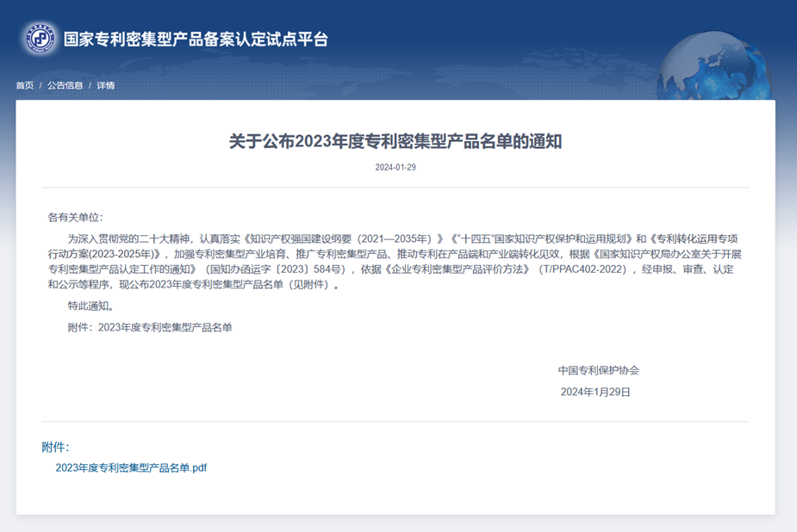This screenshot has height=532, width=797.
Task: Download 2023年度专利密集型产品名单.pdf attachment
Action: 131,468
